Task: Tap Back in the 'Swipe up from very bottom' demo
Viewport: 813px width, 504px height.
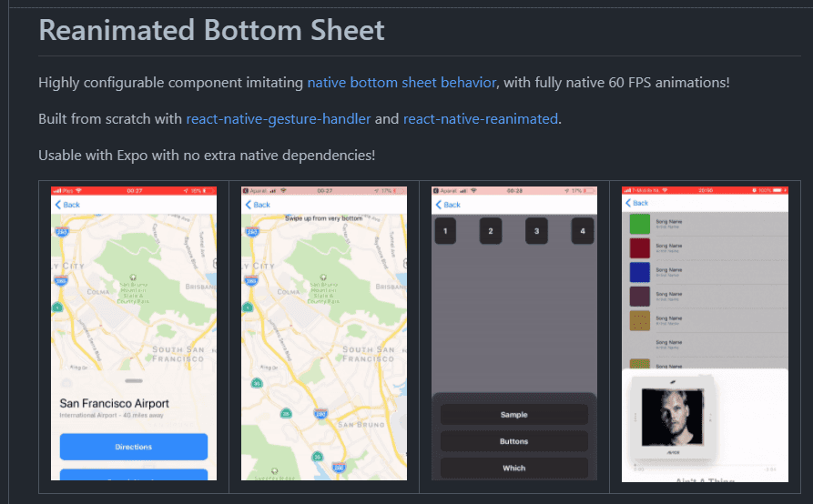Action: pos(258,205)
